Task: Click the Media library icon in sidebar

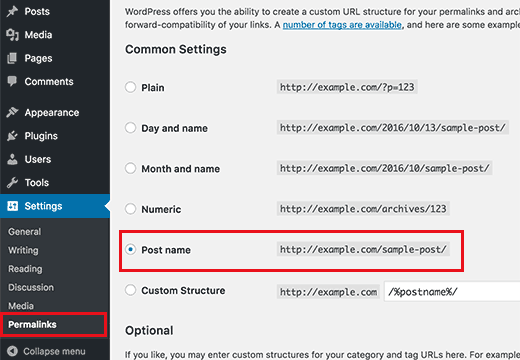Action: coord(12,35)
